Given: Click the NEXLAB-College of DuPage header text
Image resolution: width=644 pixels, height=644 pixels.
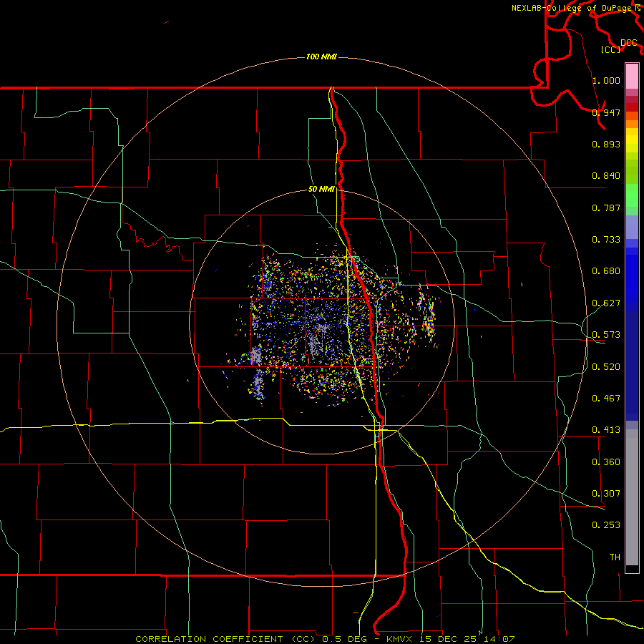Looking at the screenshot, I should point(572,8).
